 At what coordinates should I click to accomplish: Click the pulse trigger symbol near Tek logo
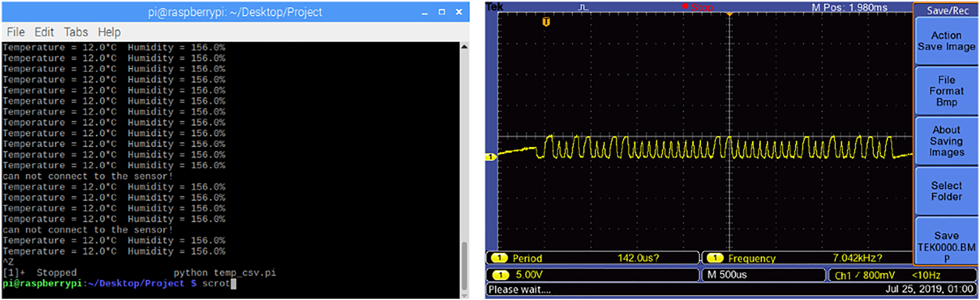point(583,7)
